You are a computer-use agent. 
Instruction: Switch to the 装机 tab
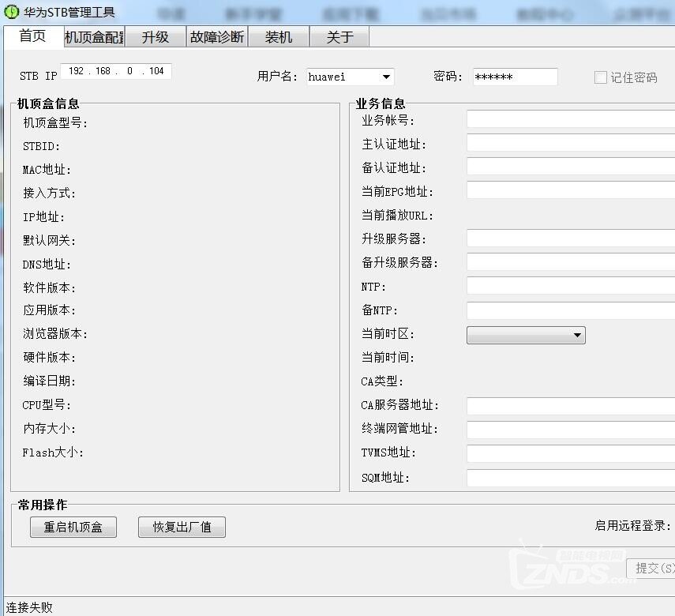(279, 36)
